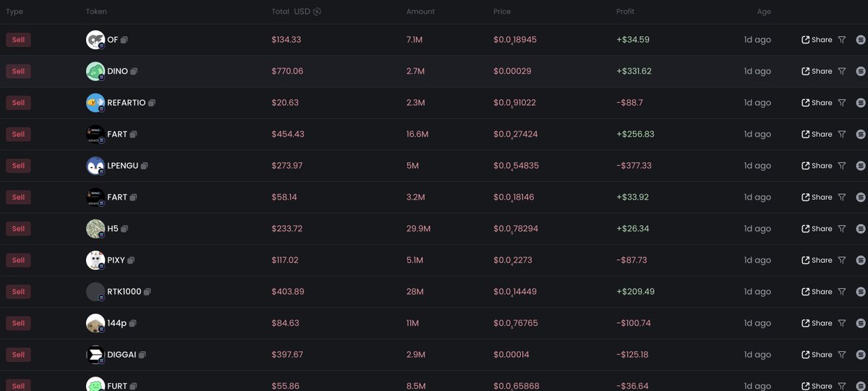
Task: Filter trades by the DIGGAI token
Action: tap(841, 355)
